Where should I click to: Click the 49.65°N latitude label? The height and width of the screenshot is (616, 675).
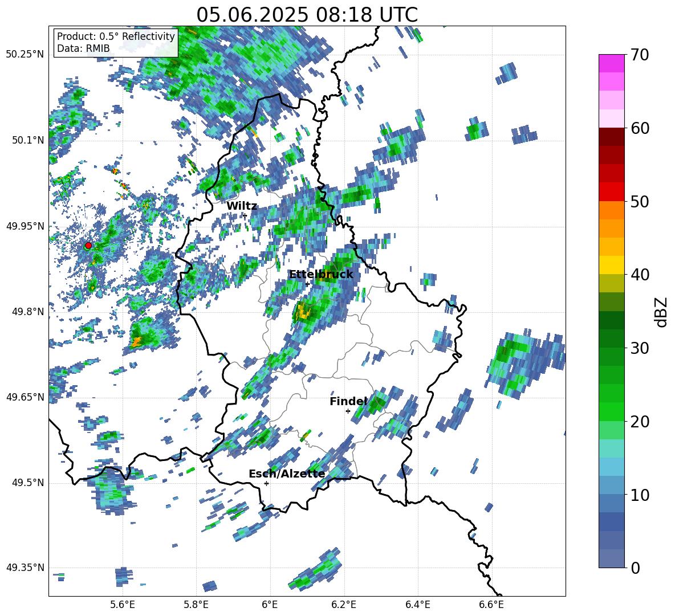[25, 397]
